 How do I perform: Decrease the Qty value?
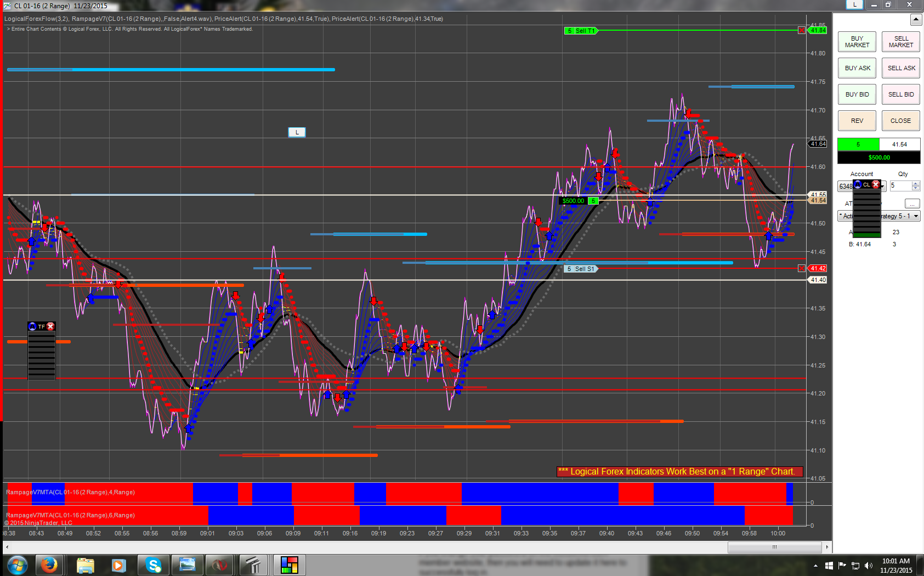pos(916,188)
